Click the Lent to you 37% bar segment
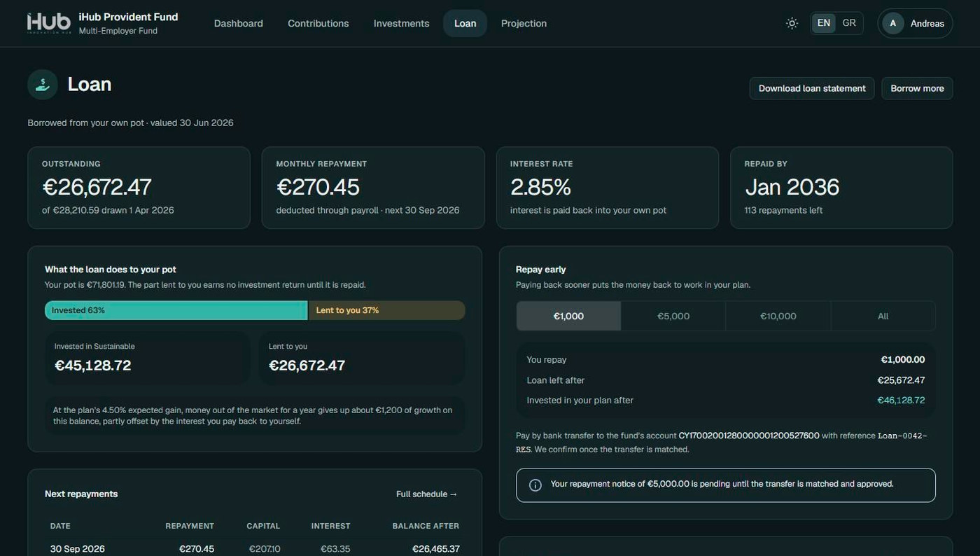This screenshot has height=556, width=980. click(x=387, y=310)
